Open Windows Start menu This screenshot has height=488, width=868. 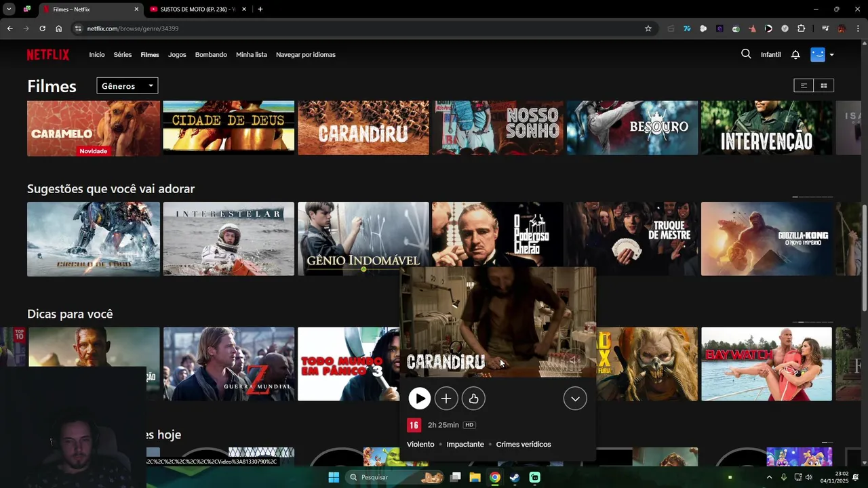[x=334, y=477]
